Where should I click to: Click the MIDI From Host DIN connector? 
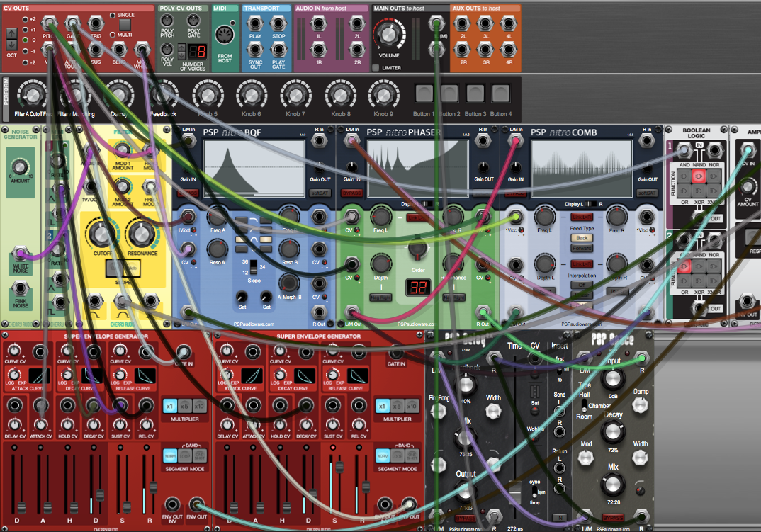225,34
